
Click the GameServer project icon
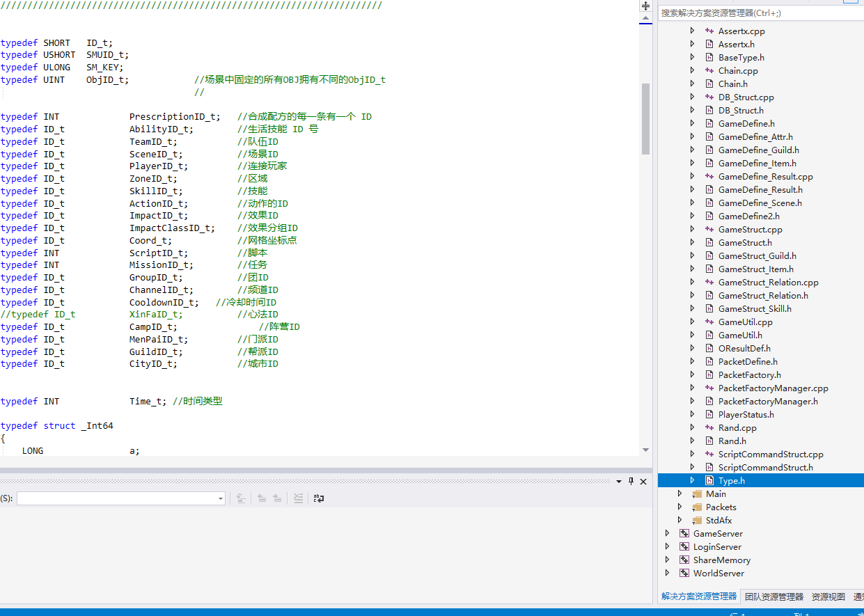point(684,533)
